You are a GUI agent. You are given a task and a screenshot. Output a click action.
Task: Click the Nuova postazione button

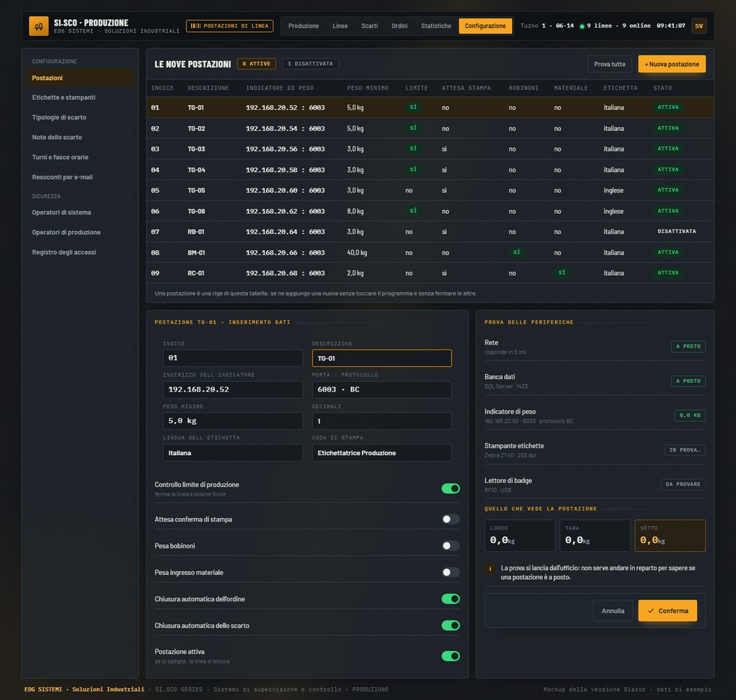point(672,64)
